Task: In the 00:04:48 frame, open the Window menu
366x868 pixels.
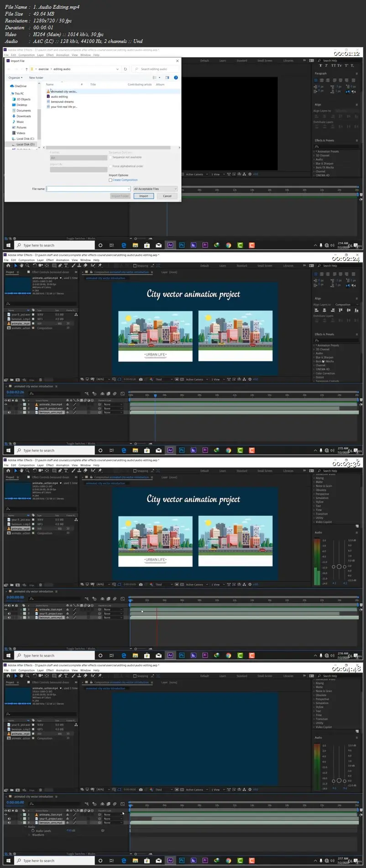Action: [85, 670]
